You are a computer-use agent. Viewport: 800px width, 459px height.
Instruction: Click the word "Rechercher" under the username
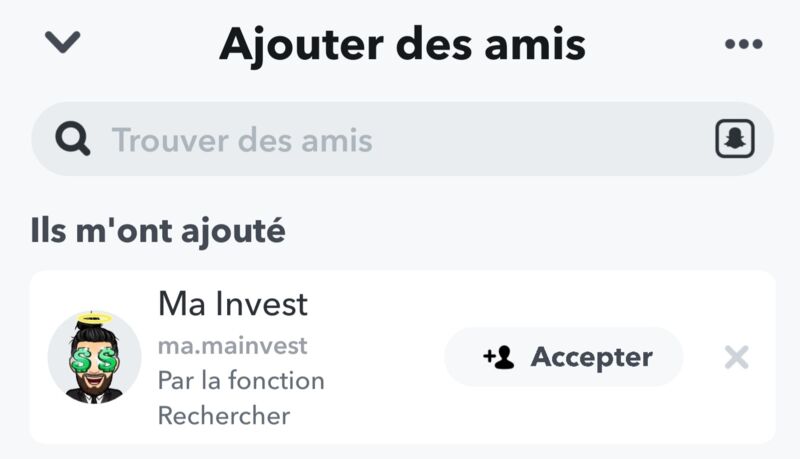[x=224, y=416]
